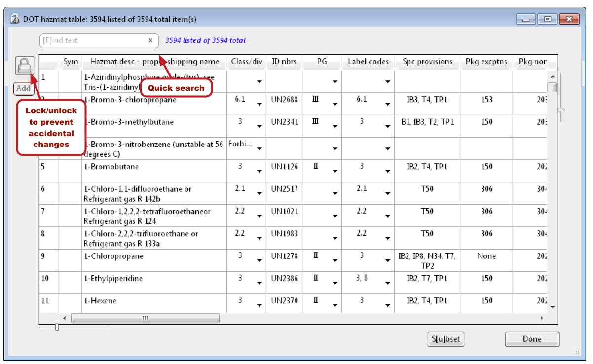Open Label codes dropdown for UN2517 row
This screenshot has height=364, width=593.
[387, 193]
